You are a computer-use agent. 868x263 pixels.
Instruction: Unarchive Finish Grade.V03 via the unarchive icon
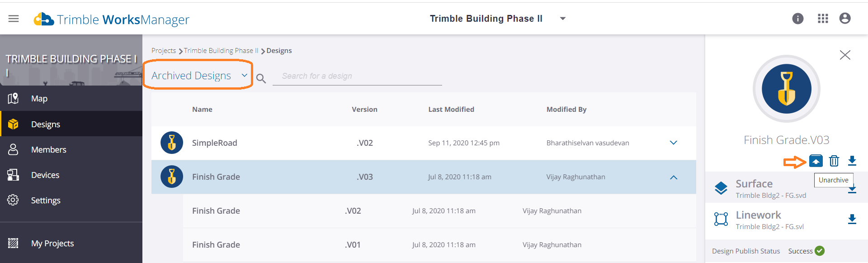tap(816, 161)
